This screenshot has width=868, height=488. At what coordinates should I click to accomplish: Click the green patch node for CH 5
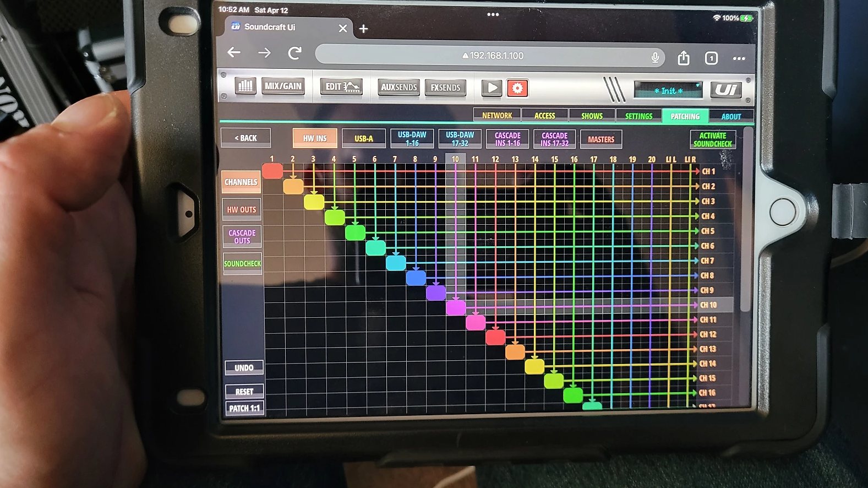pos(355,233)
